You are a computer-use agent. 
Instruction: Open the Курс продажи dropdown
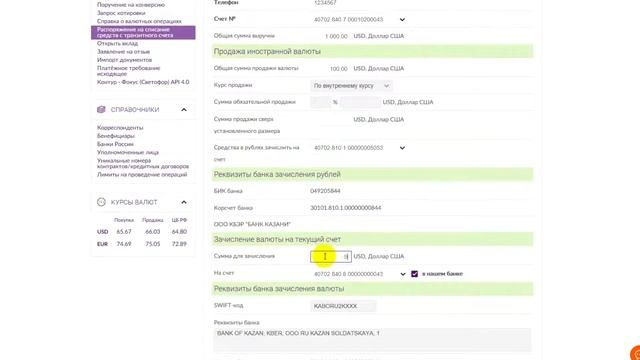click(x=351, y=86)
